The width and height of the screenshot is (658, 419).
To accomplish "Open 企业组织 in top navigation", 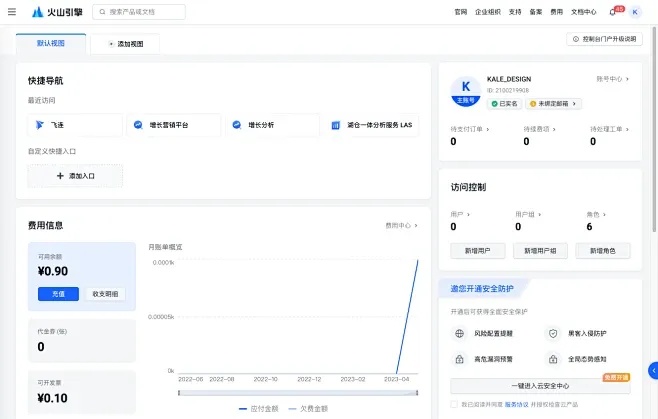I will (488, 12).
